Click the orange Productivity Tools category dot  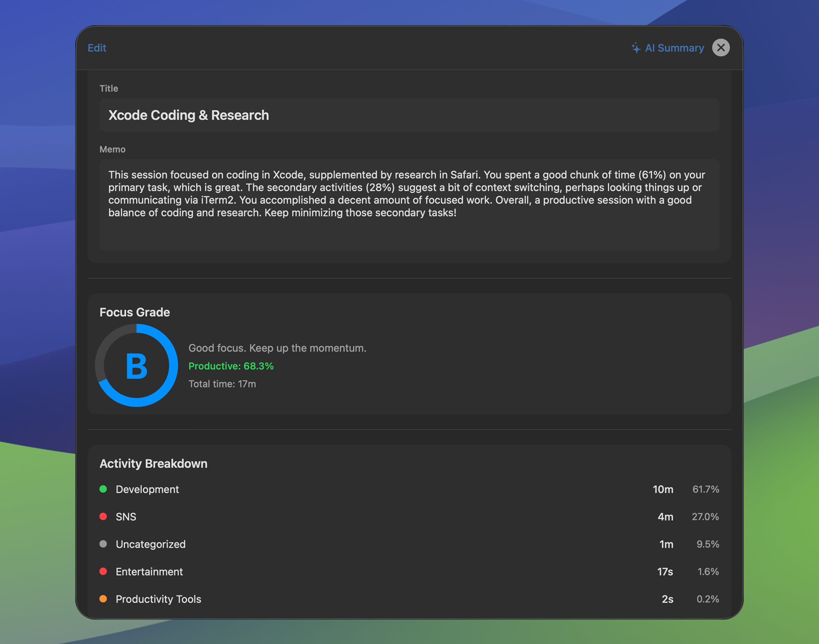coord(104,599)
